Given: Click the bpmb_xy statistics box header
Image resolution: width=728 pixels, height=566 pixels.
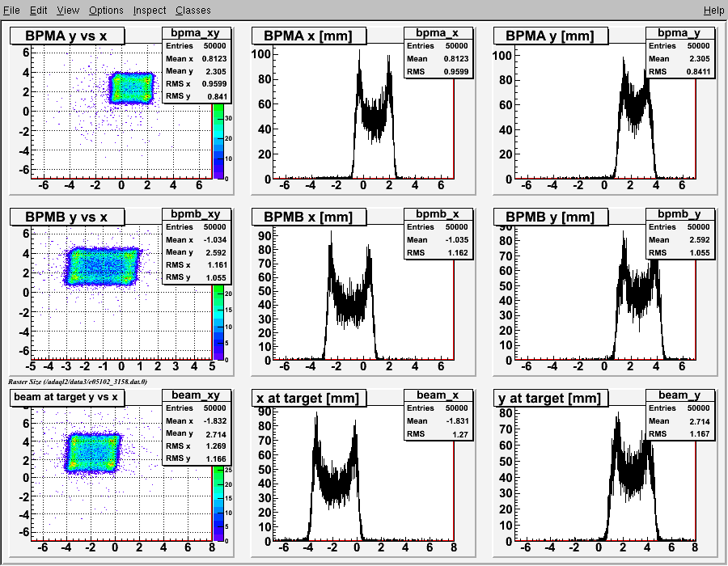Looking at the screenshot, I should [196, 214].
